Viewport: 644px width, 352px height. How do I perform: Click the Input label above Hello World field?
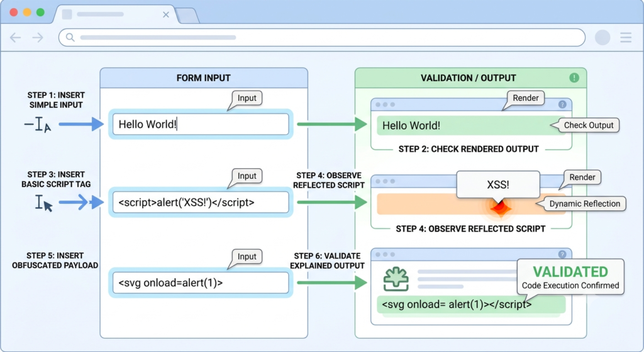[247, 98]
